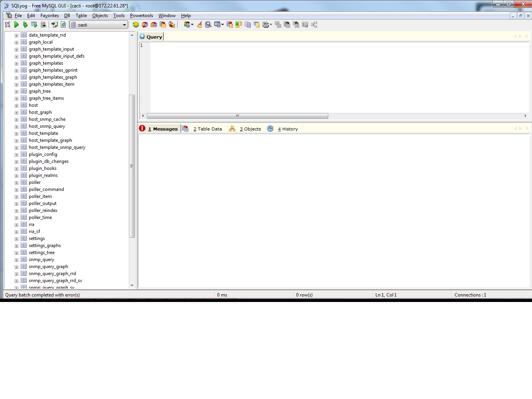Open the Favorites menu
The height and width of the screenshot is (399, 532).
(x=49, y=16)
